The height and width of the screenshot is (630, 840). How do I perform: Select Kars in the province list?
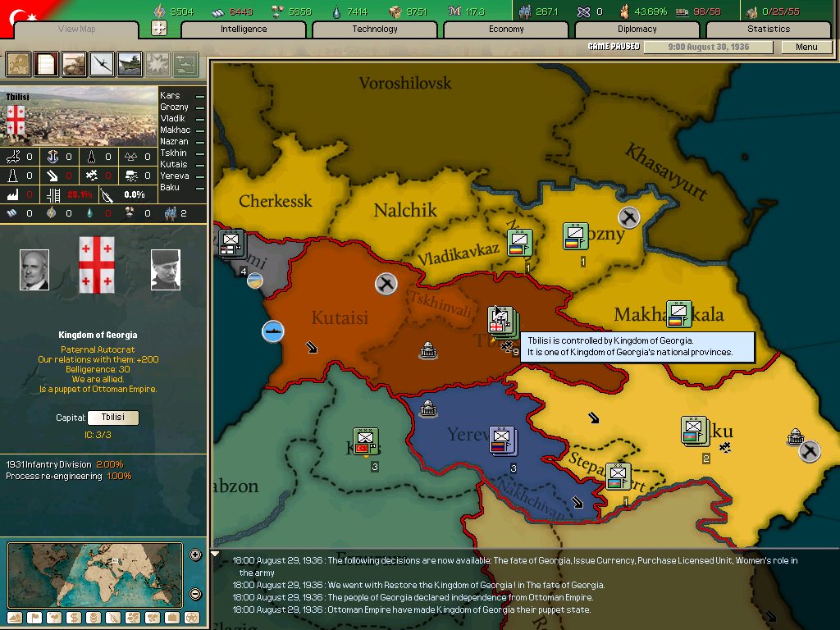click(171, 96)
